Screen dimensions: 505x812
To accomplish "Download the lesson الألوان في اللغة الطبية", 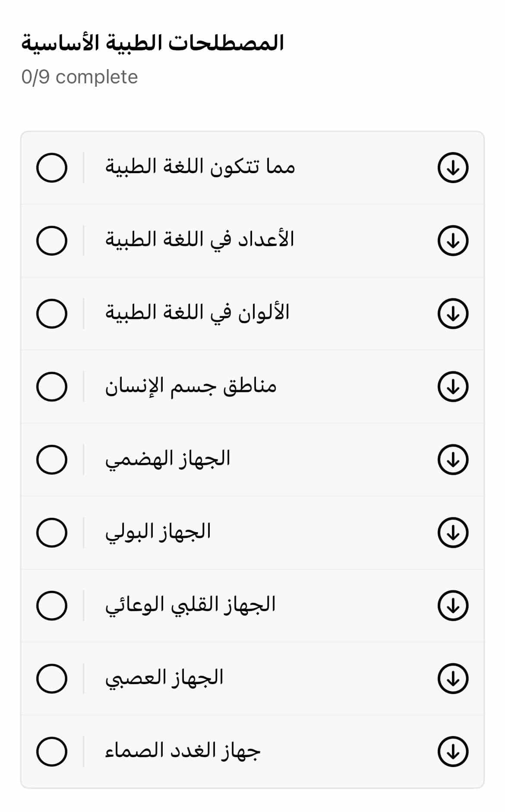I will tap(453, 314).
